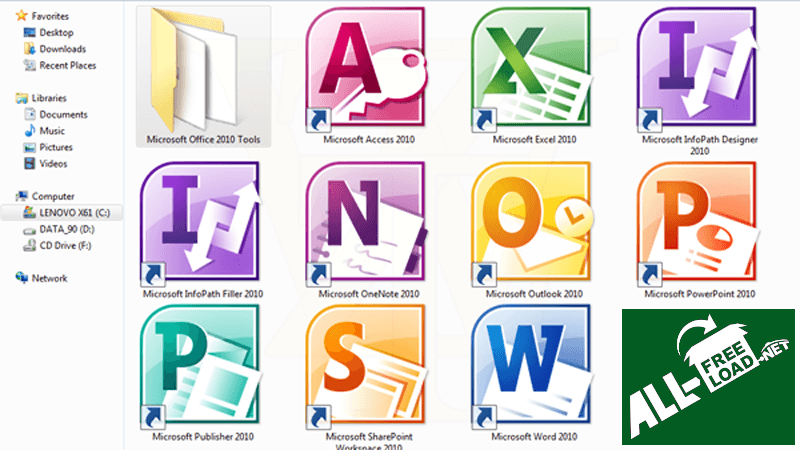Click Network in the navigation pane
800x450 pixels.
point(49,278)
